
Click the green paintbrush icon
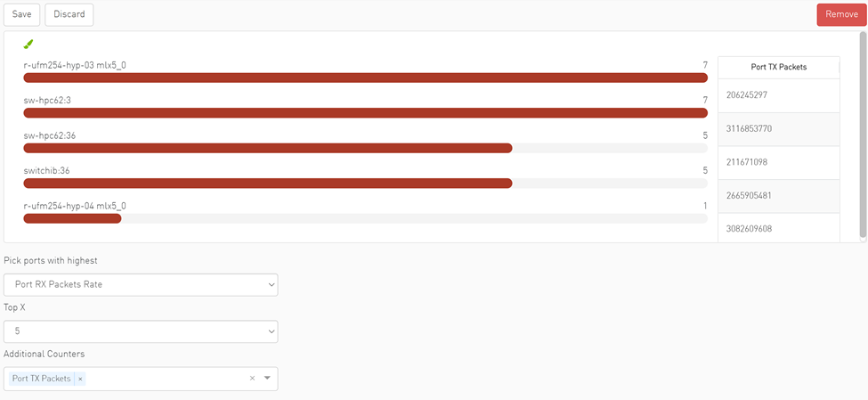pos(28,44)
